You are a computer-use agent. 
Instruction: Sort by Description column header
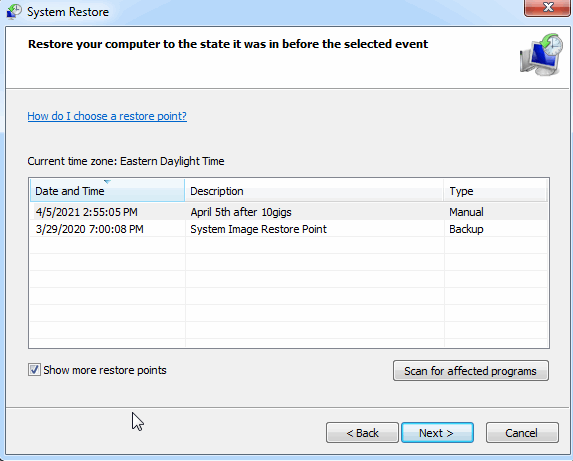[314, 191]
